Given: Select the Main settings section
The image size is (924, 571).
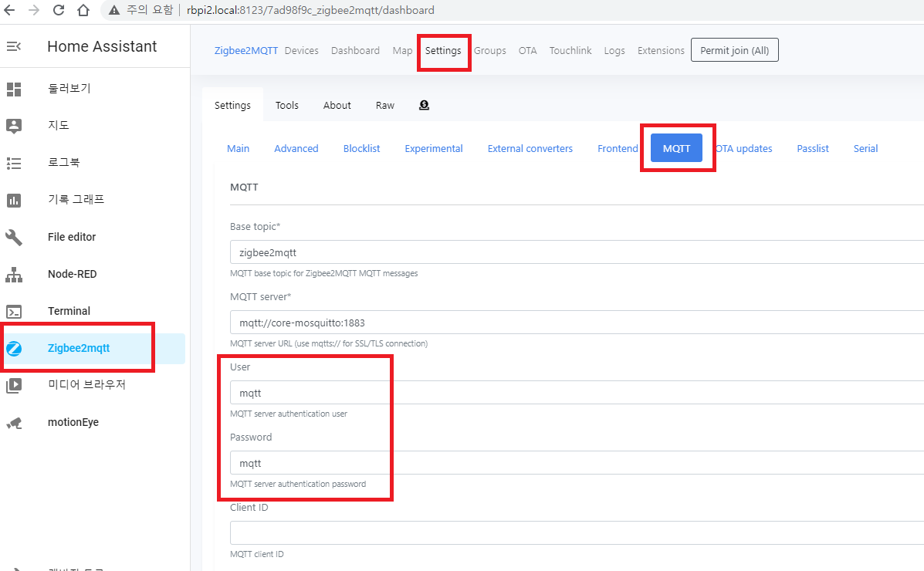Looking at the screenshot, I should point(238,148).
